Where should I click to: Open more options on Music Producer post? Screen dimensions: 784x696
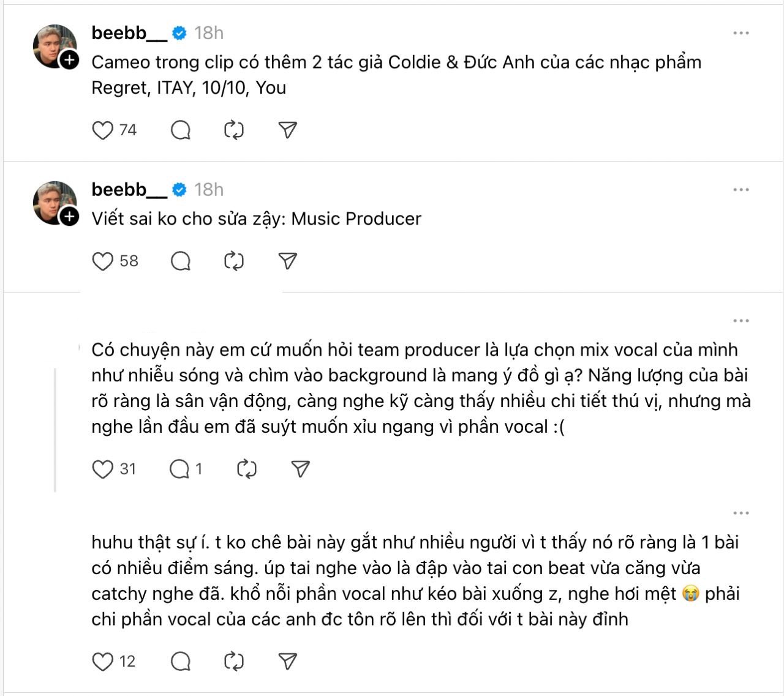tap(741, 190)
